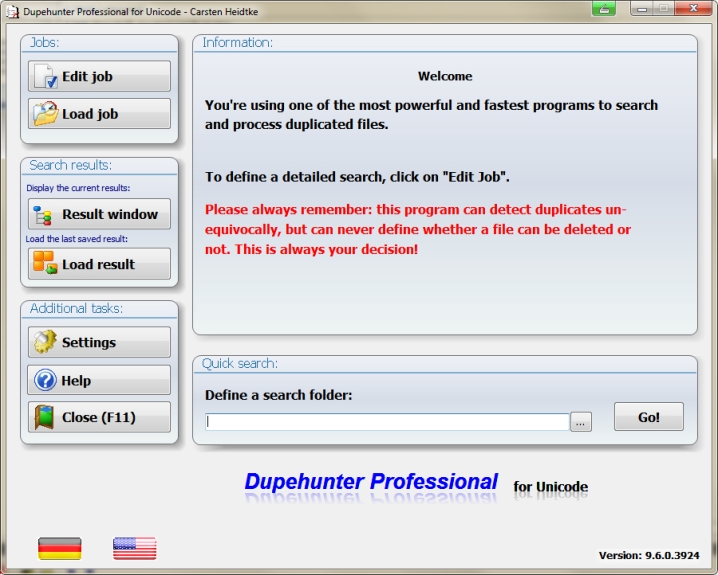Click the red duplicate warning text
This screenshot has height=575, width=718.
(418, 230)
